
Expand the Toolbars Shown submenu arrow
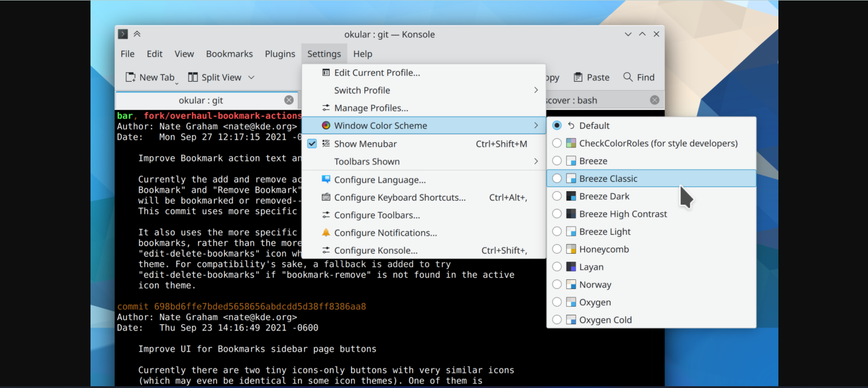pos(536,161)
